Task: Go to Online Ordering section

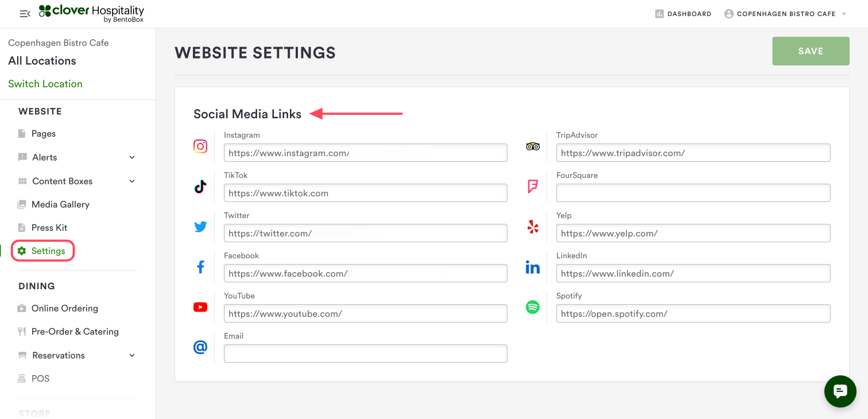Action: [64, 308]
